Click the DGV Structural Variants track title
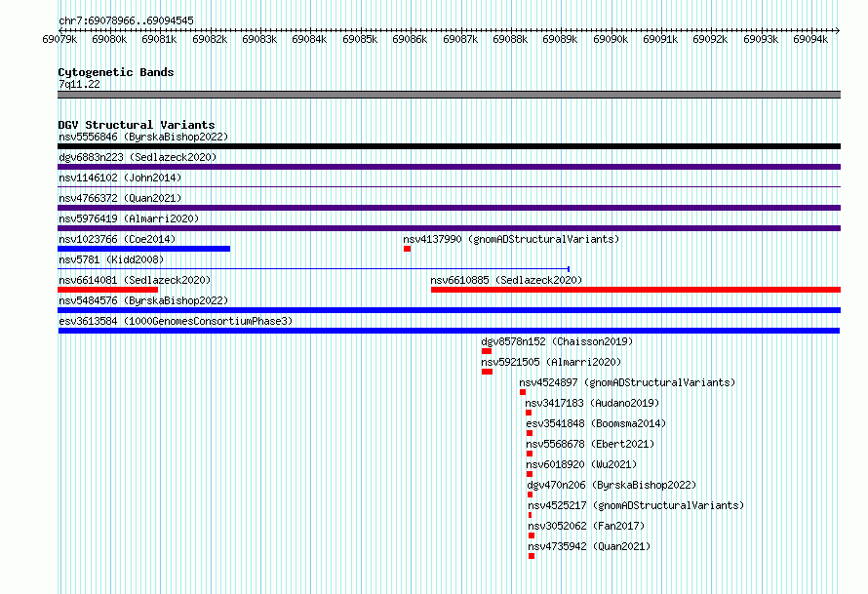 [x=137, y=125]
